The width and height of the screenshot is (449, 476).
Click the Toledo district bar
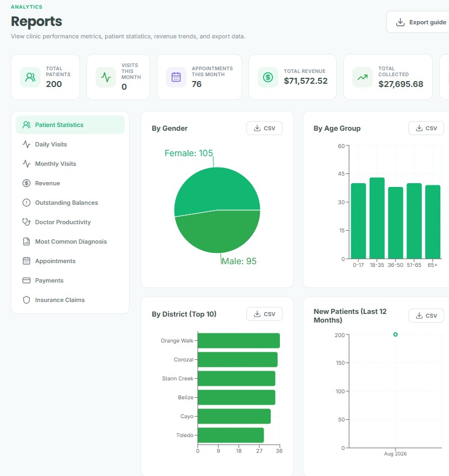point(231,435)
